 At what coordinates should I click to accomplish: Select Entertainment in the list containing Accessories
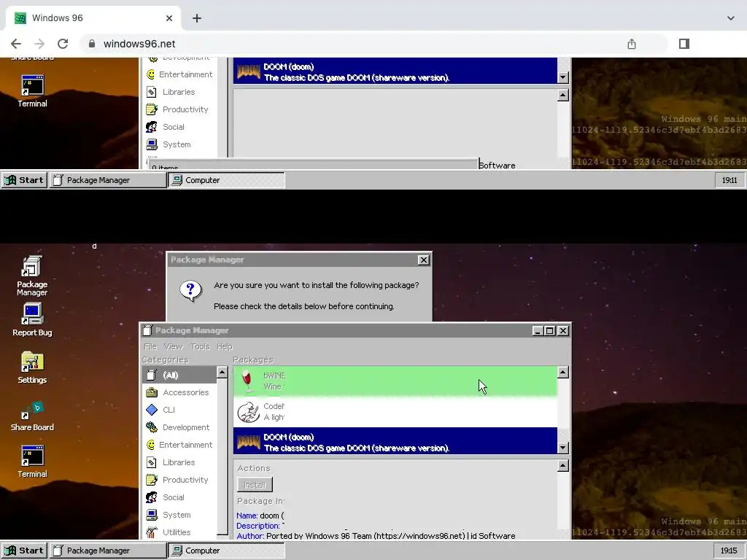click(x=179, y=445)
